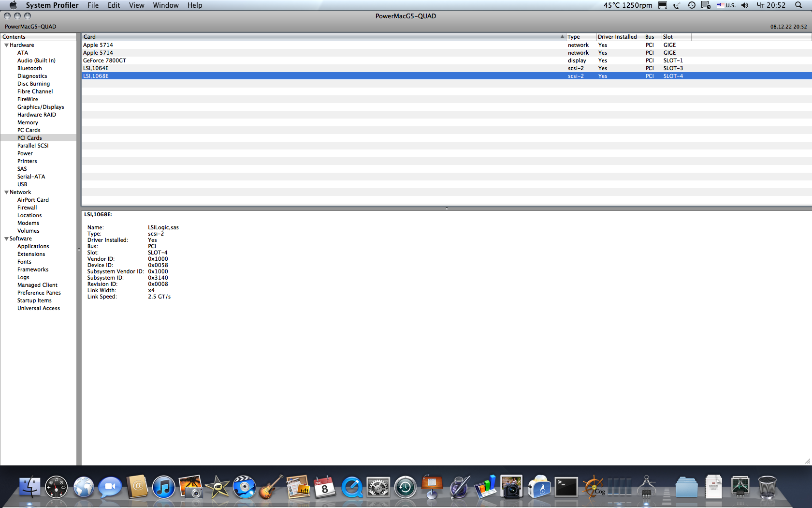Open the U.S. input source menu
The width and height of the screenshot is (812, 508).
pos(726,5)
